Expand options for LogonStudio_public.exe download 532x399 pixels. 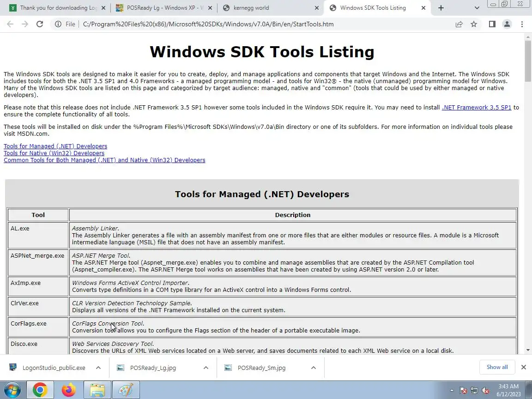98,368
